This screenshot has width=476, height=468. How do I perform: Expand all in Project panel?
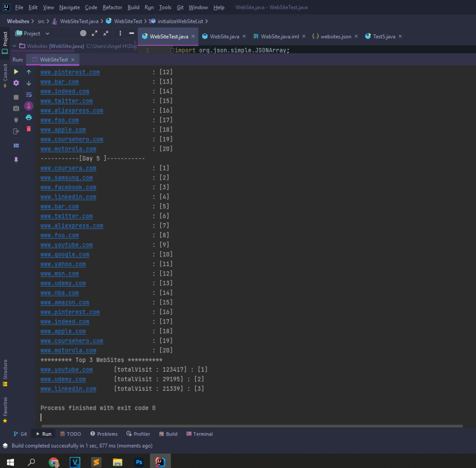pyautogui.click(x=95, y=33)
